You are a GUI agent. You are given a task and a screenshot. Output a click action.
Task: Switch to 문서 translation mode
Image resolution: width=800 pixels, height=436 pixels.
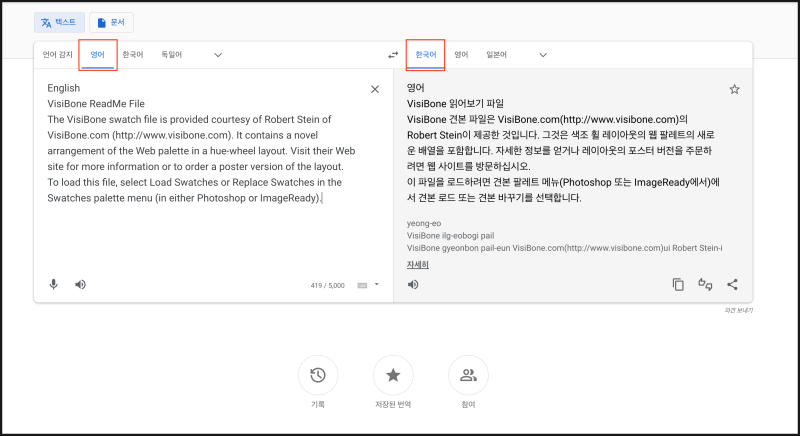tap(111, 22)
